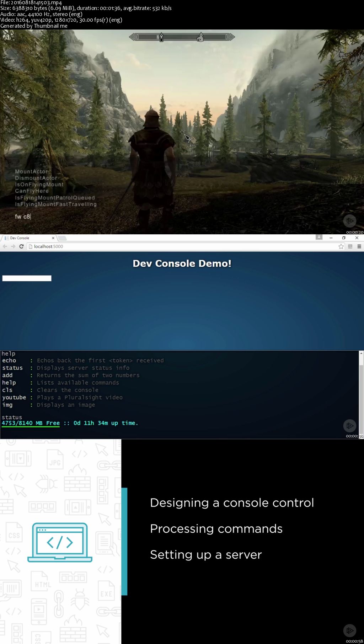Click the teal laptop code icon
364x644 pixels.
point(60,542)
